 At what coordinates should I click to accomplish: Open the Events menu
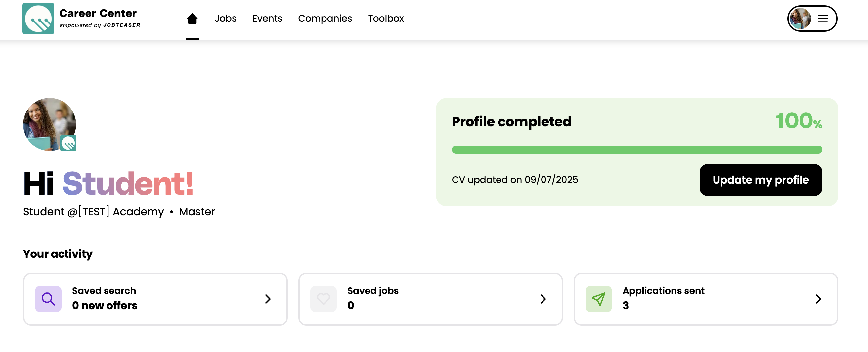(267, 18)
